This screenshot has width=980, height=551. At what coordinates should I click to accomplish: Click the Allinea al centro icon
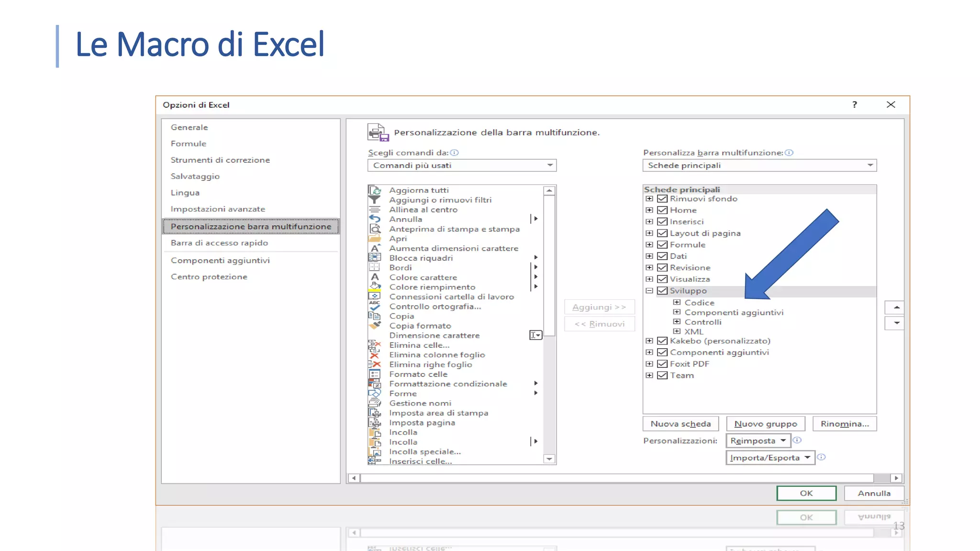[x=375, y=209]
